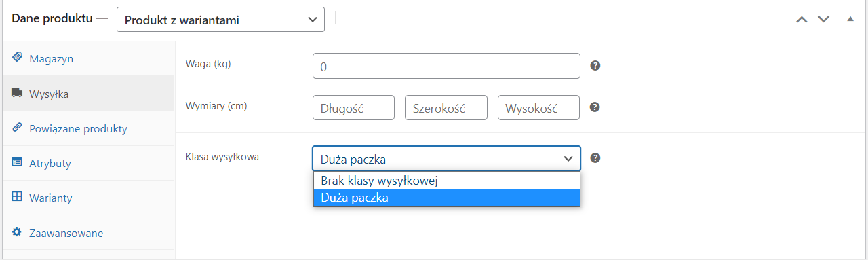Viewport: 868px width, 260px height.
Task: Click the Powiązane produkty link icon
Action: (17, 128)
